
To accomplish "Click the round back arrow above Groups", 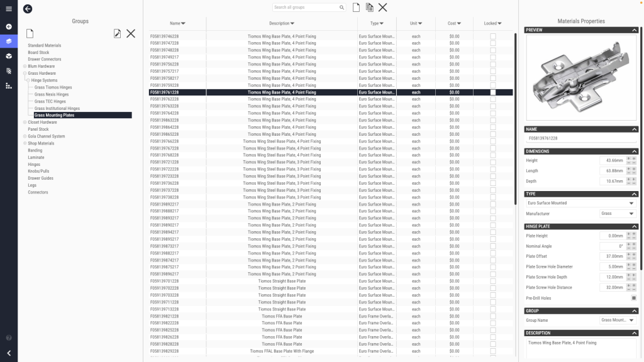I will [x=28, y=9].
